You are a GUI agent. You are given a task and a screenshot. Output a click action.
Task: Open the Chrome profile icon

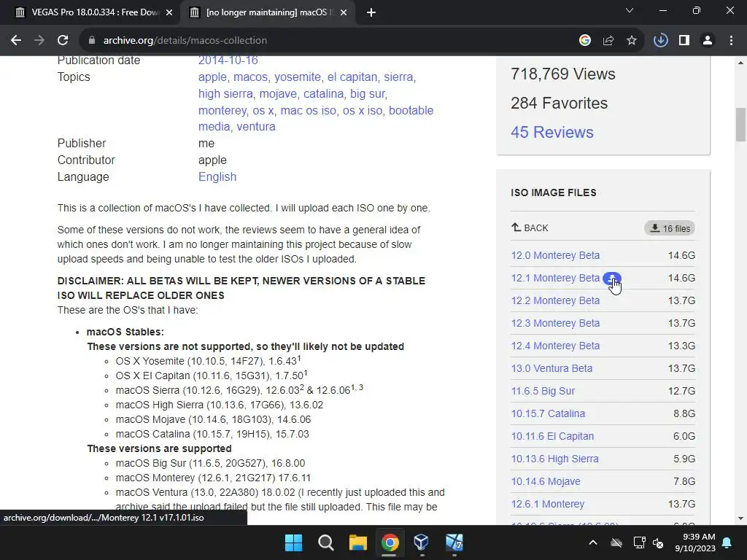[708, 41]
